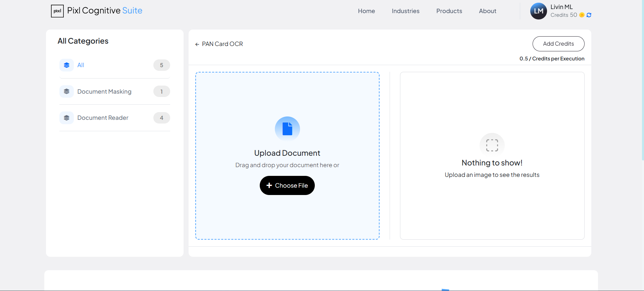Open the Industries menu

(x=405, y=11)
